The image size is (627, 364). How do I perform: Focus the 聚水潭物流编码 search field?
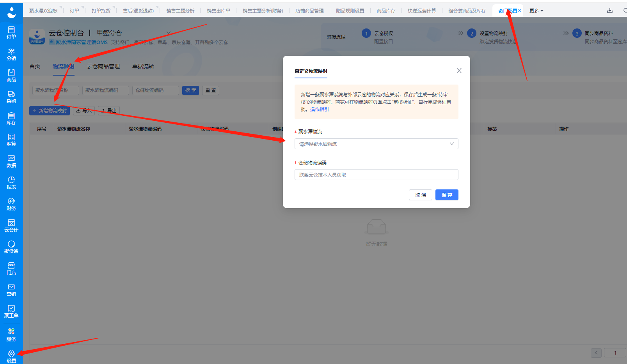(106, 90)
